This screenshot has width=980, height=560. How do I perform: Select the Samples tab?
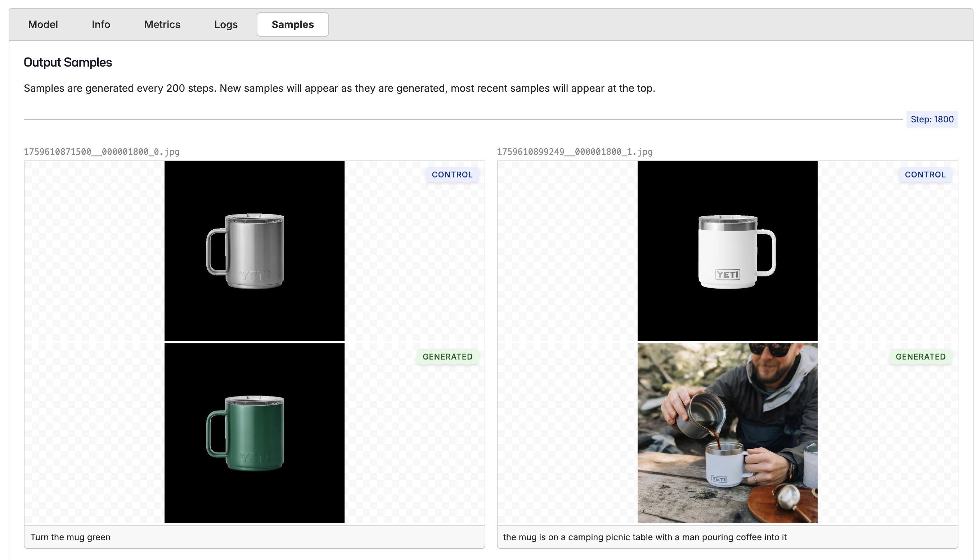(292, 24)
